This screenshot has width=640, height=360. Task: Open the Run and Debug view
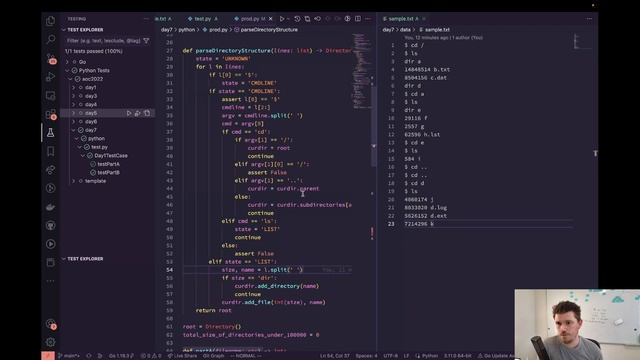51,77
